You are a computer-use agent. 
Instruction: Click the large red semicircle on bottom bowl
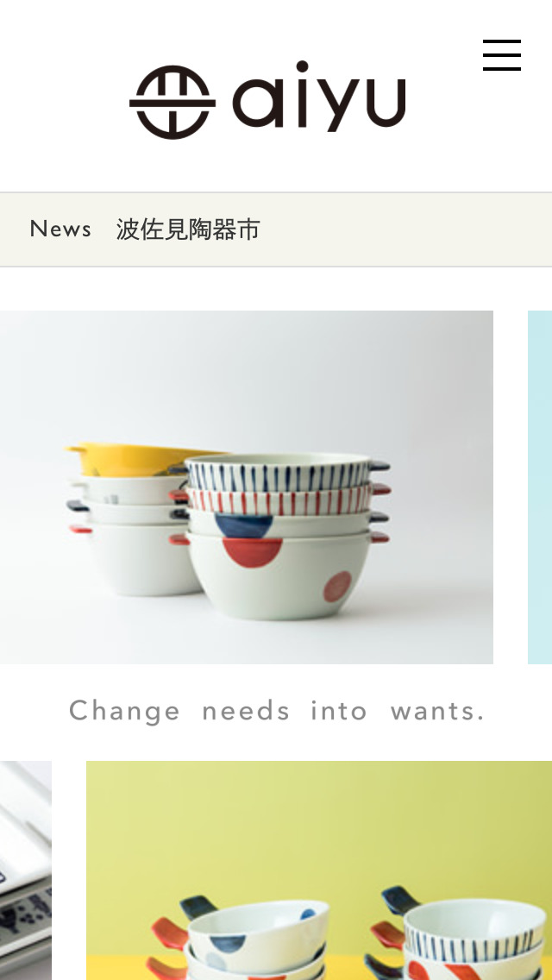tap(253, 552)
